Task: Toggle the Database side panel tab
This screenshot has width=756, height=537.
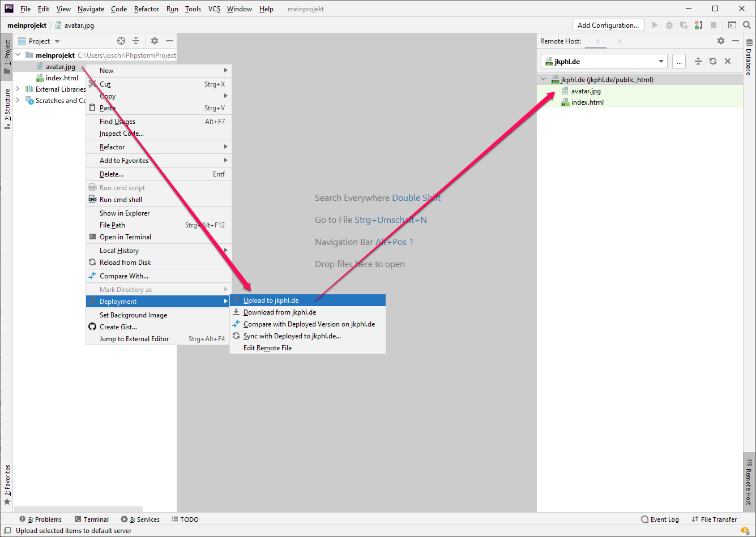Action: (749, 57)
